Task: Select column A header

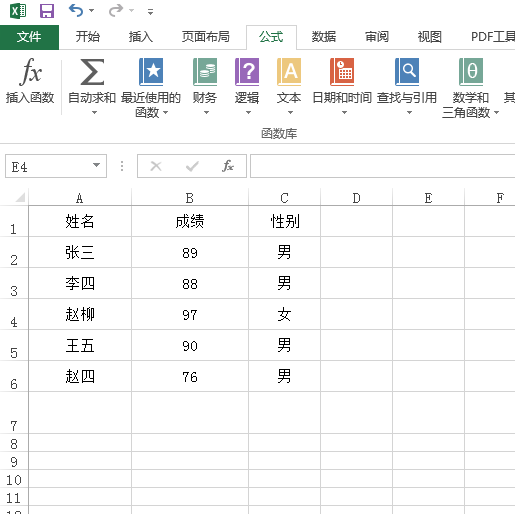Action: 80,198
